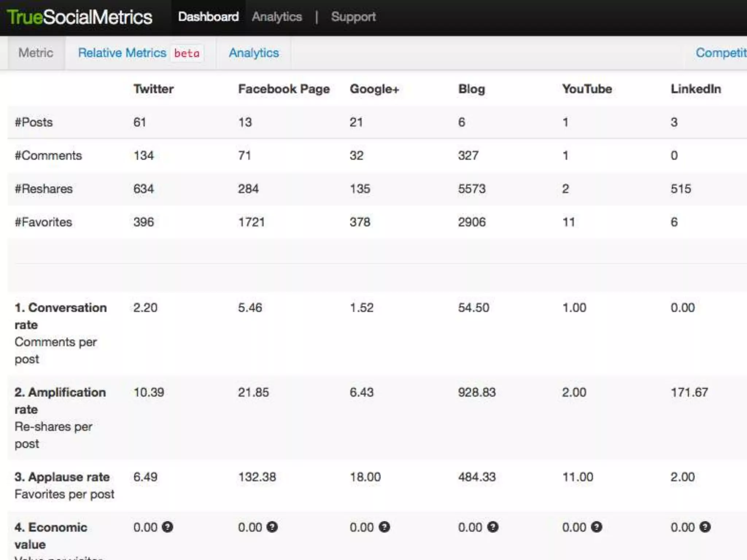747x560 pixels.
Task: Click the Google+ column header
Action: [375, 89]
